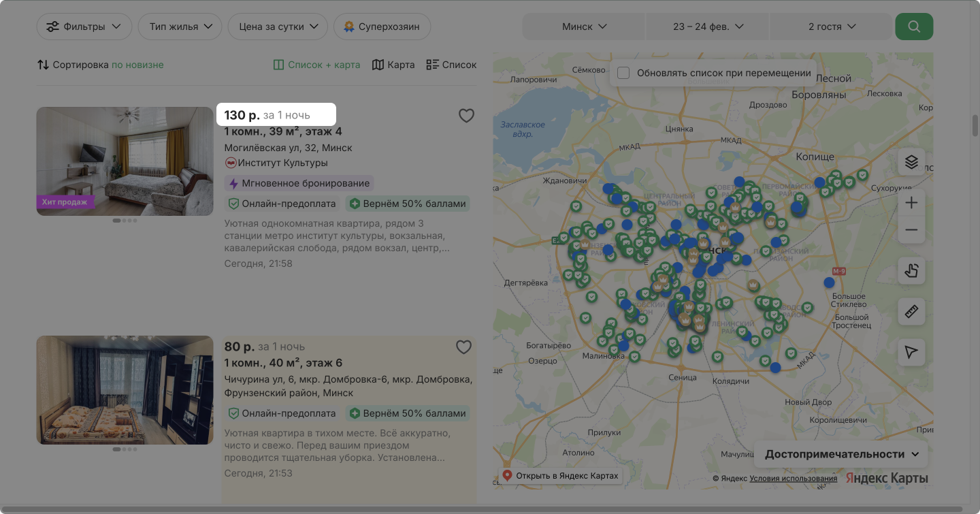This screenshot has height=514, width=980.
Task: Favorite the Чичурина ул apartment listing
Action: coord(463,347)
